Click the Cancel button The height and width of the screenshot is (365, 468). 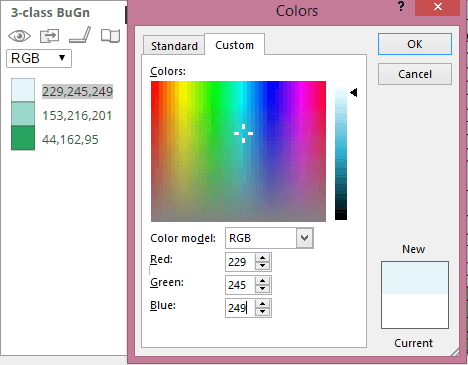pos(415,74)
